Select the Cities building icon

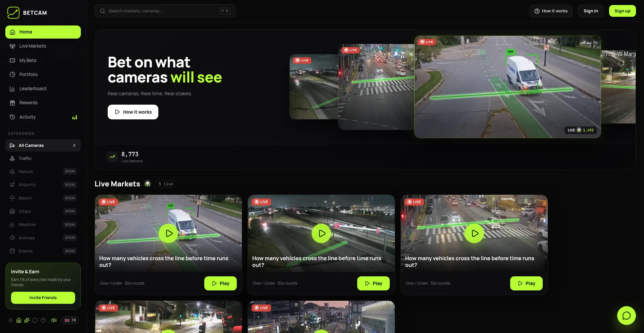(x=12, y=211)
